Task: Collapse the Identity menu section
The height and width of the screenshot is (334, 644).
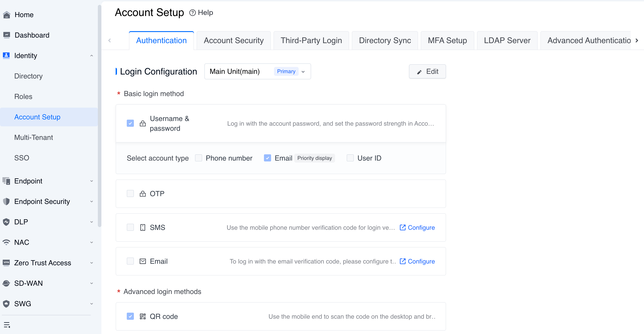Action: [91, 56]
